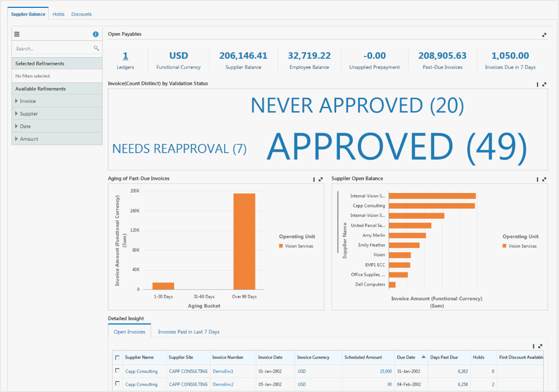This screenshot has height=392, width=559.
Task: Click CAPP CONSULTING site in DemoEnc2 row
Action: [x=188, y=384]
